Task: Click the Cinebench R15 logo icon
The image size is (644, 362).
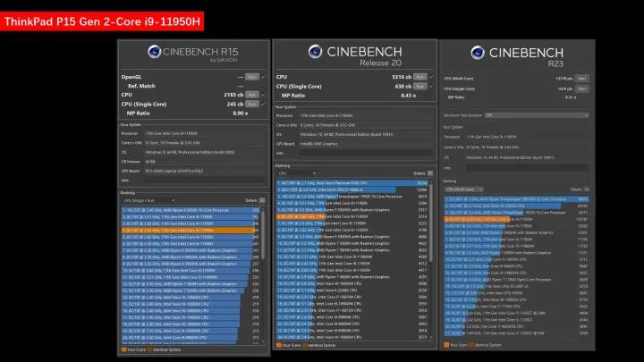Action: (155, 52)
